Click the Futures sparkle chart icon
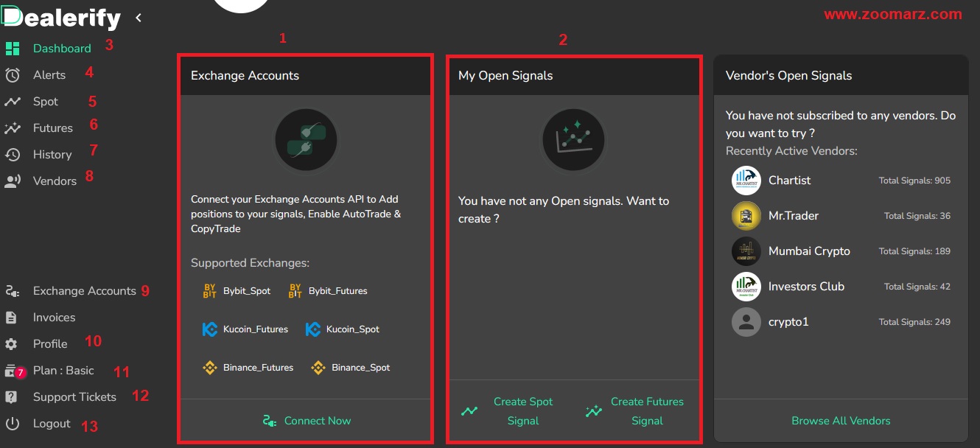Screen dimensions: 980x448 [12, 128]
